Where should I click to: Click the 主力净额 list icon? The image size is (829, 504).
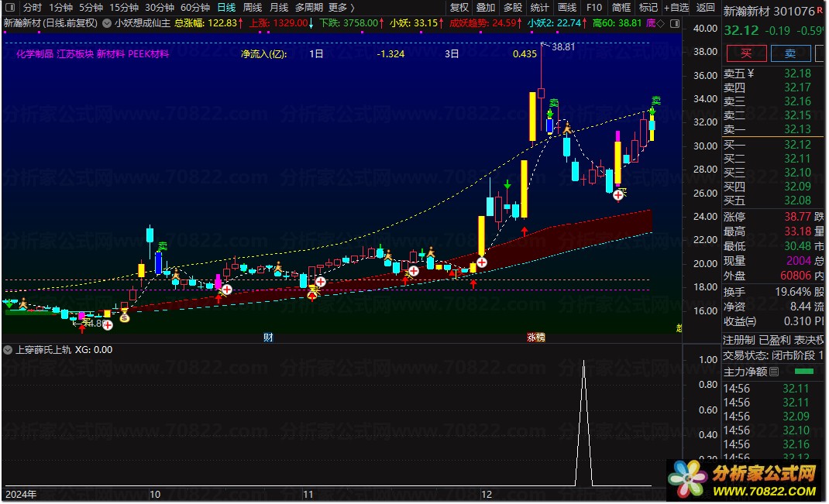point(774,372)
